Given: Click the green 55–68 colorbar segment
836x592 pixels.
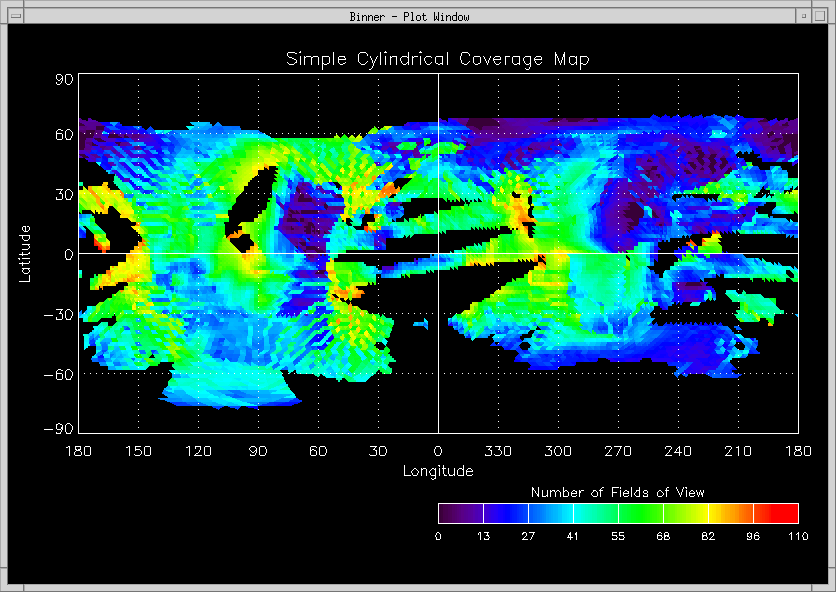Looking at the screenshot, I should click(640, 513).
